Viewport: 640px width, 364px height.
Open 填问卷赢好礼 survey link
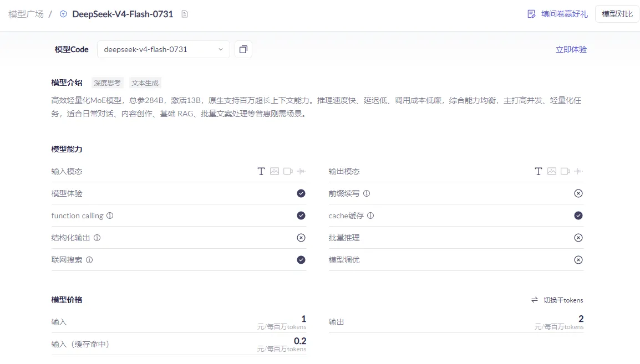coord(565,14)
